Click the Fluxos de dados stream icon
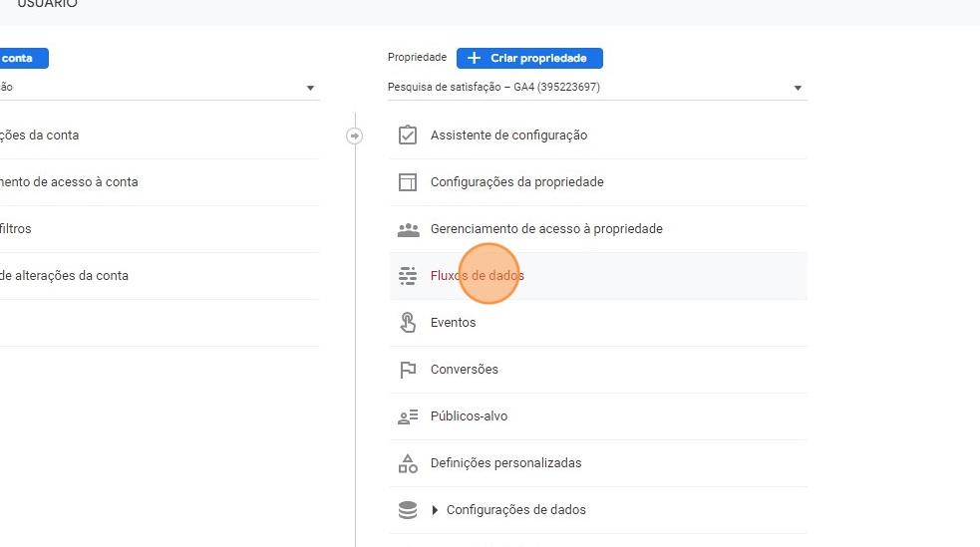Image resolution: width=980 pixels, height=547 pixels. click(407, 276)
